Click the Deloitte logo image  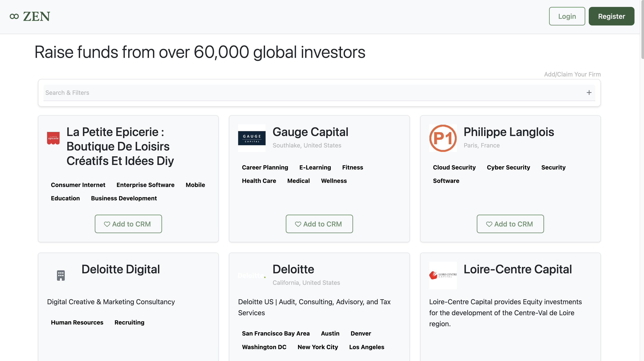252,275
